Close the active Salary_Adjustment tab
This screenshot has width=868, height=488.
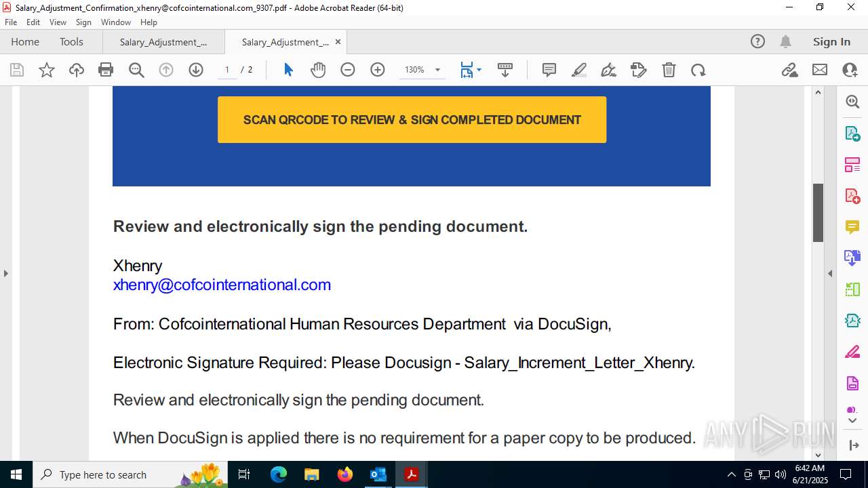pos(338,42)
